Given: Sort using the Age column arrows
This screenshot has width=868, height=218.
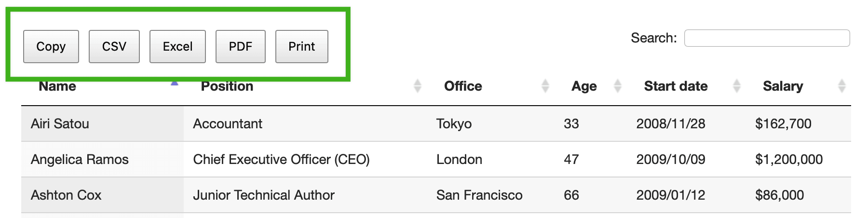Looking at the screenshot, I should pyautogui.click(x=618, y=86).
